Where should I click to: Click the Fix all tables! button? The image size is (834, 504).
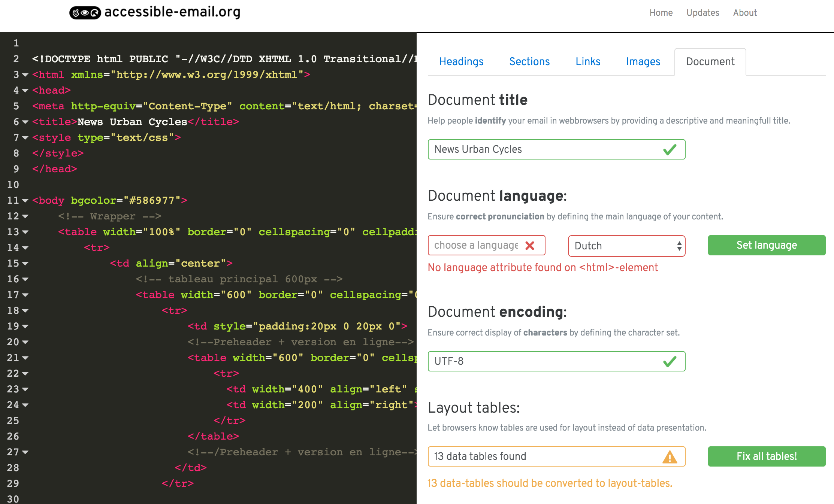767,456
